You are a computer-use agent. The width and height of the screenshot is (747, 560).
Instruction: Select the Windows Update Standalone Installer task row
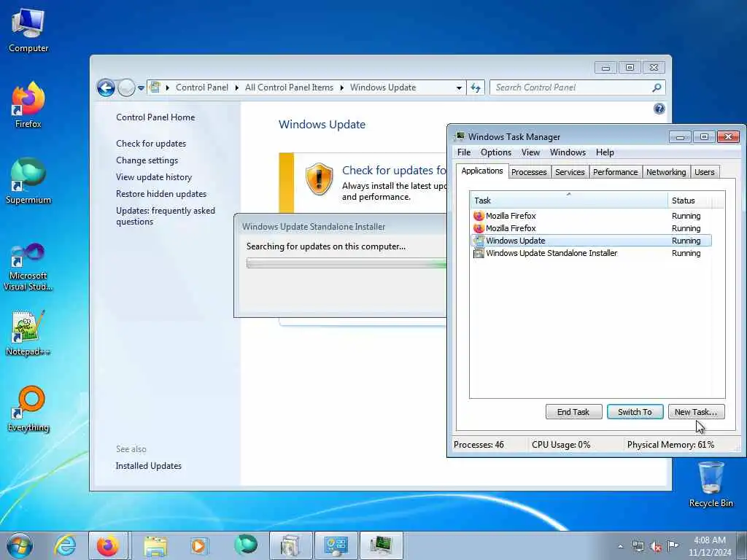coord(591,253)
